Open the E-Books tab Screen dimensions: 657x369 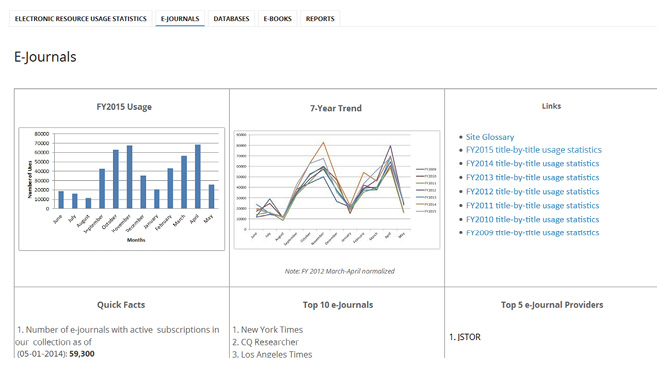pyautogui.click(x=277, y=18)
